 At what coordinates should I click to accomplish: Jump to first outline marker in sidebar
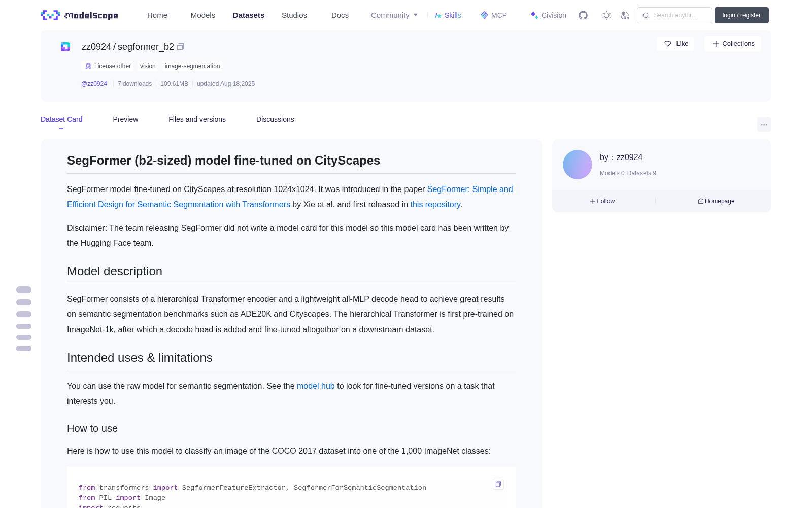[x=24, y=290]
